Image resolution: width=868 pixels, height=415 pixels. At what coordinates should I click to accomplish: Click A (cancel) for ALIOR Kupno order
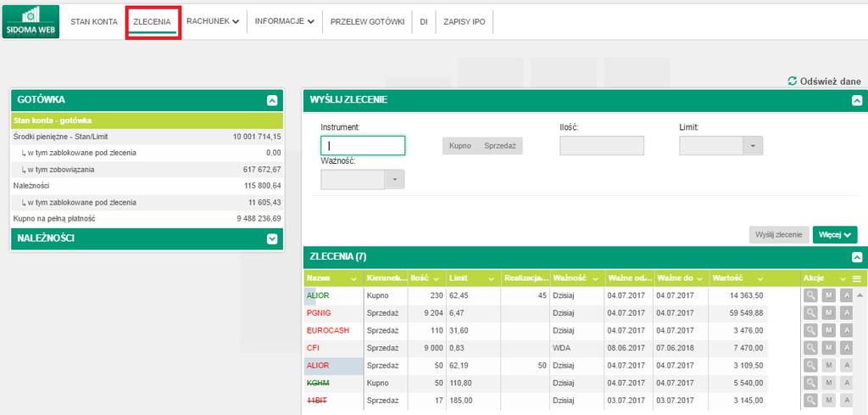(847, 296)
